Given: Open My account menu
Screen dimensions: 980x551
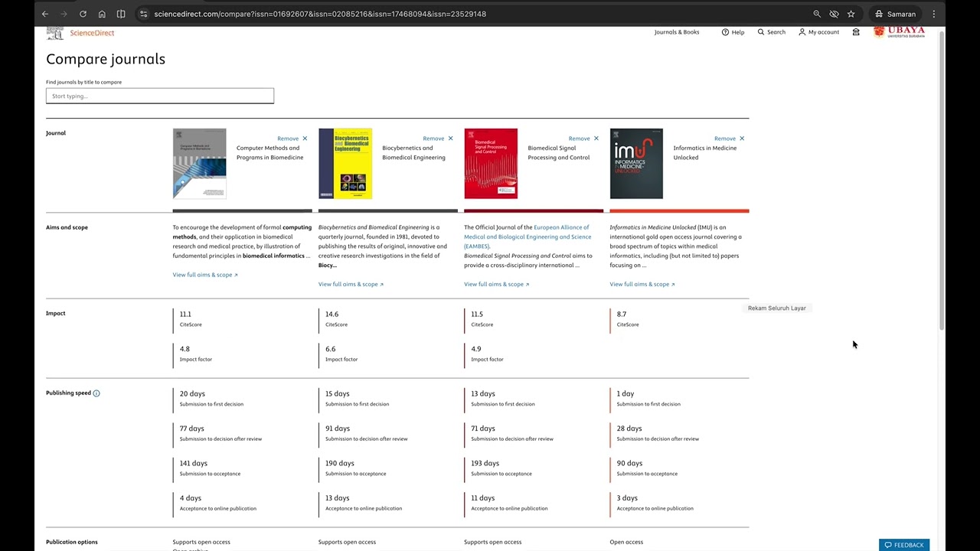Looking at the screenshot, I should click(818, 32).
